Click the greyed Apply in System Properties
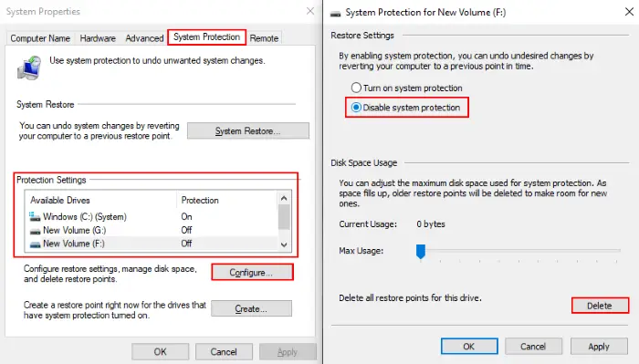 pos(288,351)
